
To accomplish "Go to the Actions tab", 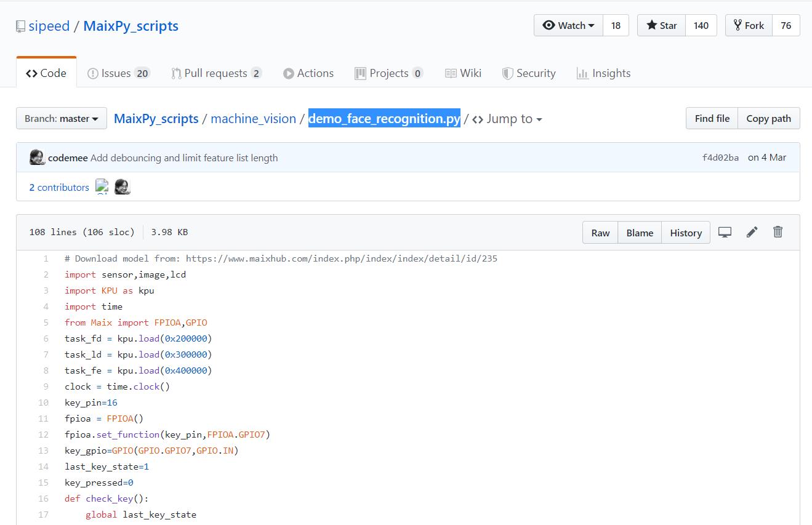I will (x=308, y=73).
